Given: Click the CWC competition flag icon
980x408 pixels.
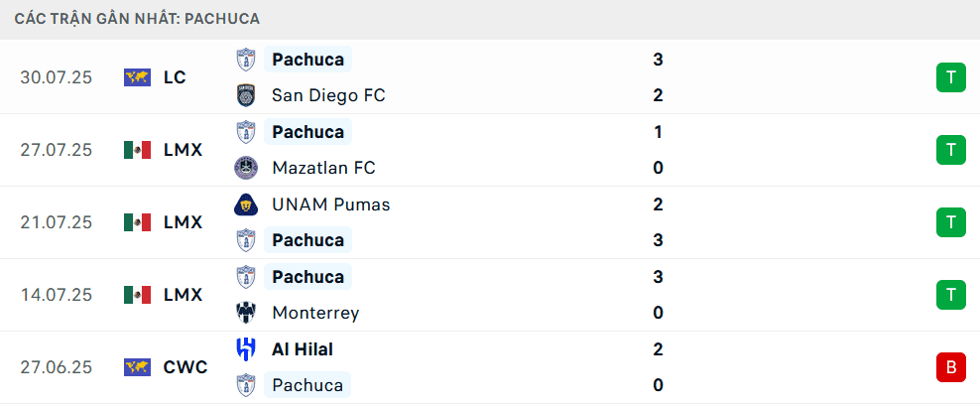Looking at the screenshot, I should 137,367.
